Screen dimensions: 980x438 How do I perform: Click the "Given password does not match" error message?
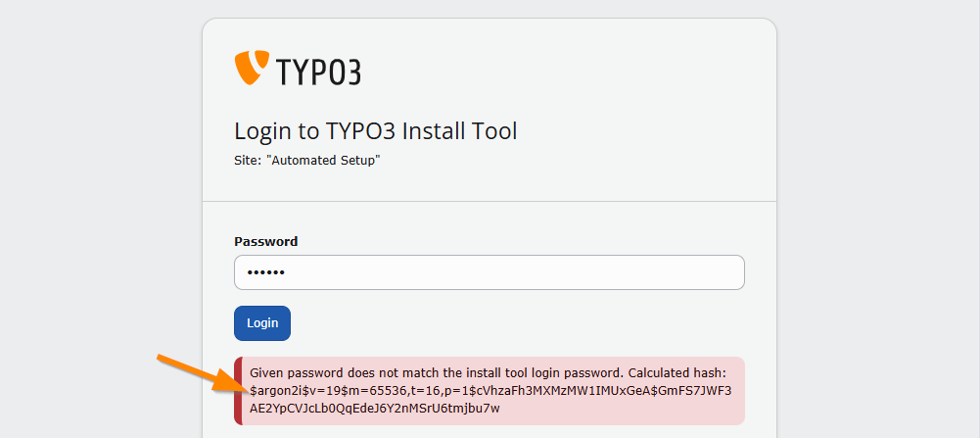tap(490, 391)
